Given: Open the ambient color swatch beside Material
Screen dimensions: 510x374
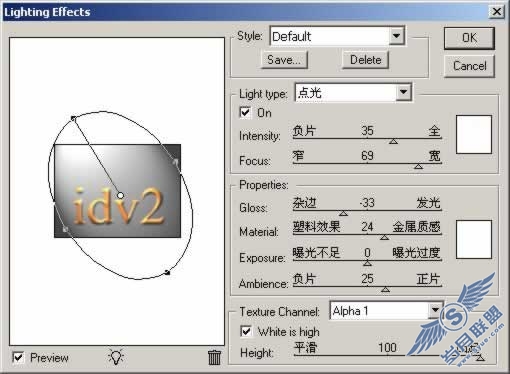Looking at the screenshot, I should (474, 239).
